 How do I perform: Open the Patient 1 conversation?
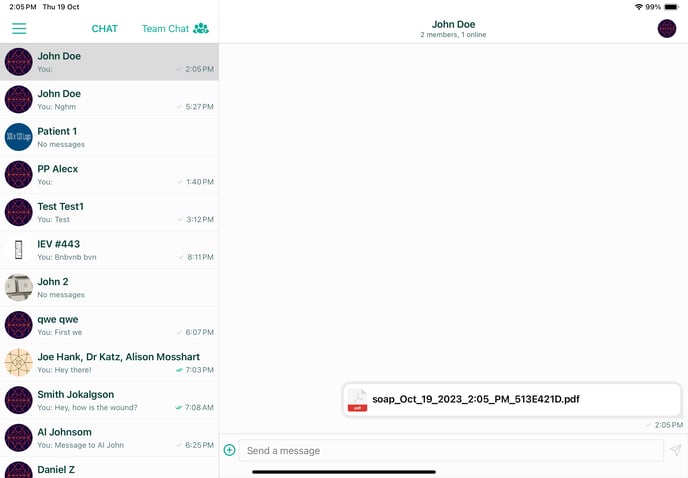coord(109,137)
